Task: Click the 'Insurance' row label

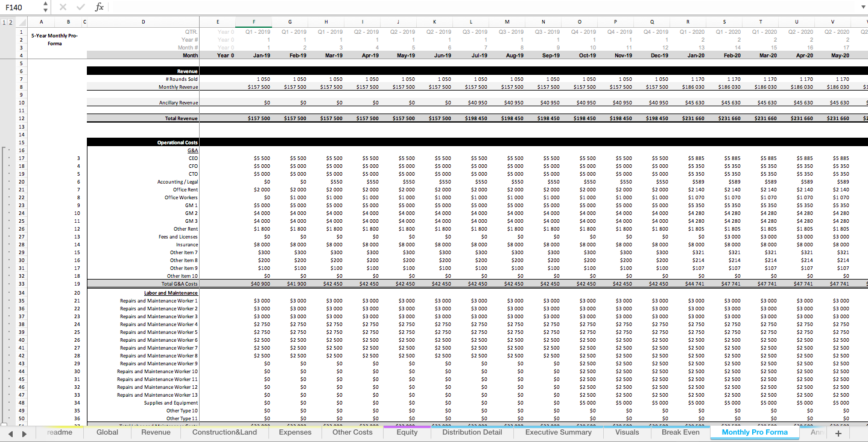Action: point(188,245)
